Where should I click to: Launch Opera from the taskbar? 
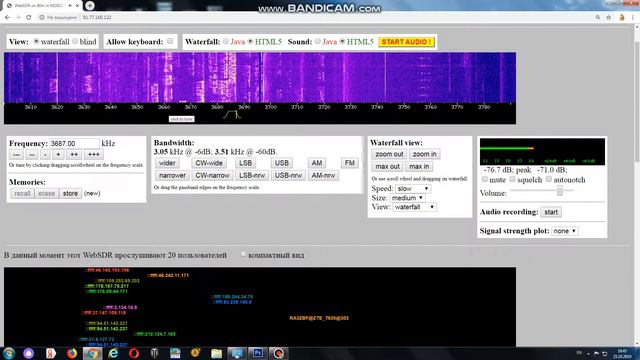point(134,353)
